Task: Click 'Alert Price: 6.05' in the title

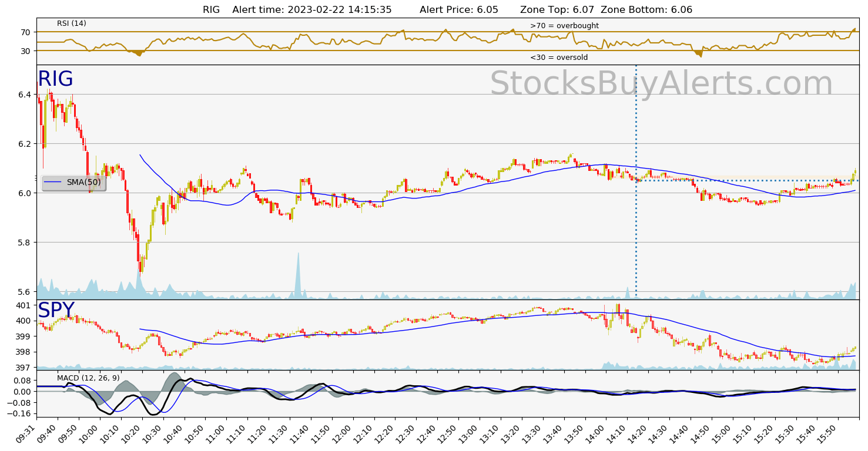Action: tap(459, 9)
